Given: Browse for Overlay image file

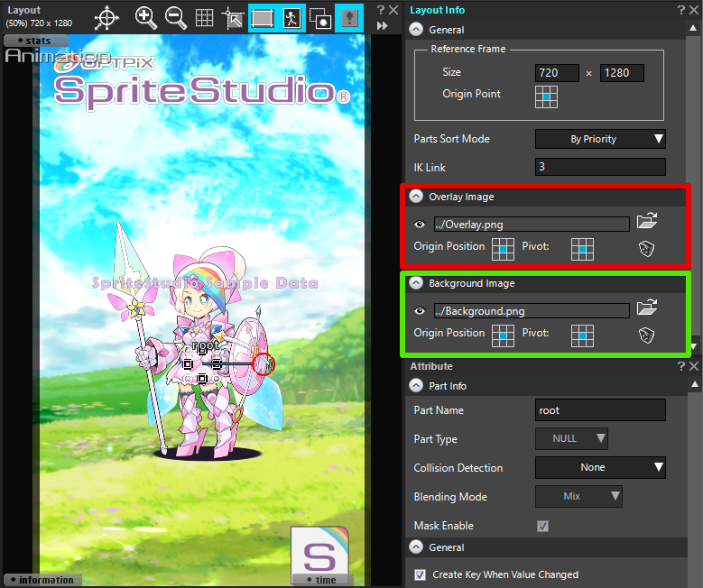Looking at the screenshot, I should pyautogui.click(x=647, y=221).
